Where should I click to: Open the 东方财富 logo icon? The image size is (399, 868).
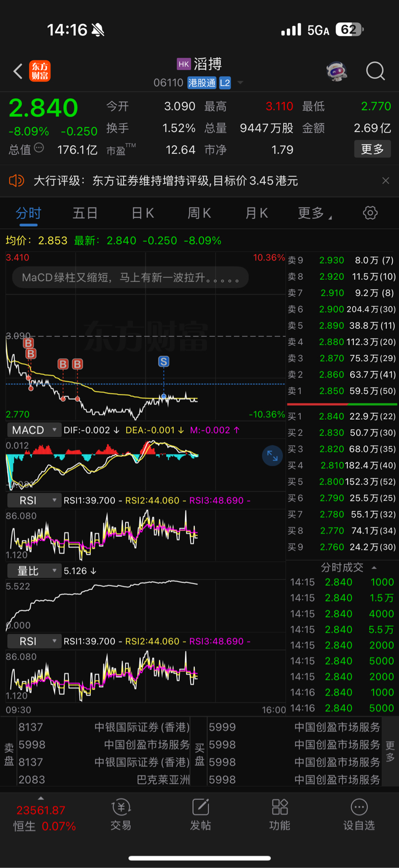point(40,71)
